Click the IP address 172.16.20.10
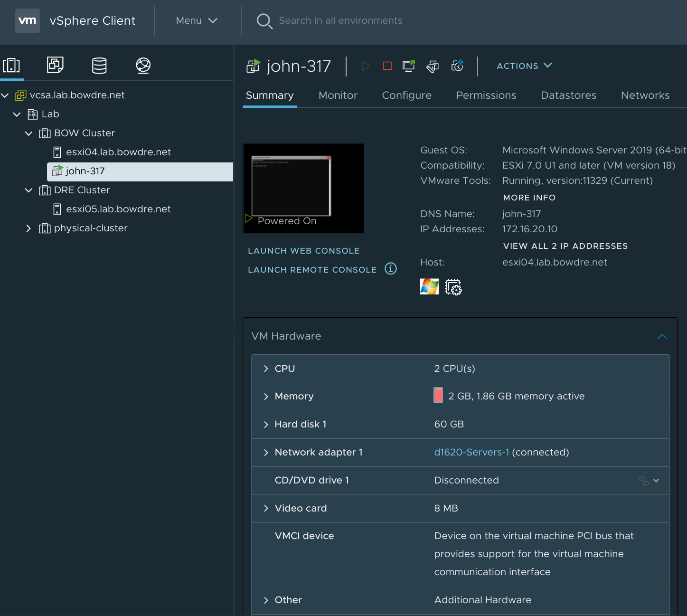The image size is (687, 616). 530,229
